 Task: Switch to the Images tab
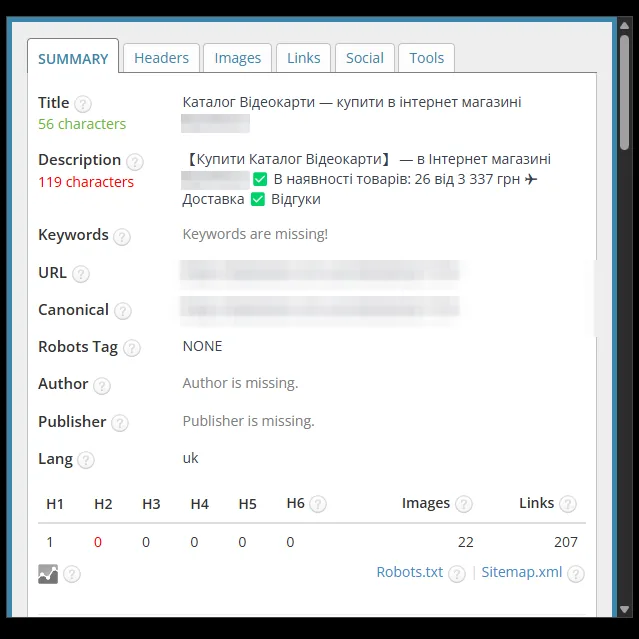[238, 58]
